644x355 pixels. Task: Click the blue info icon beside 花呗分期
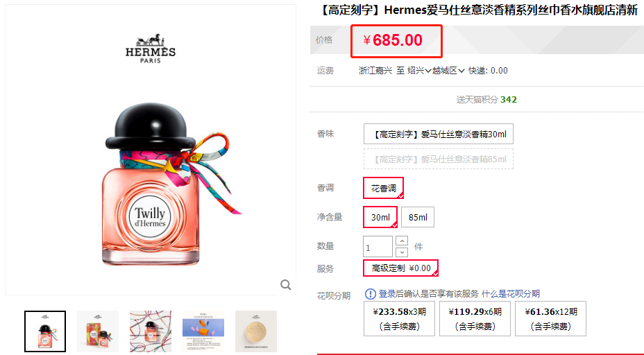click(370, 294)
